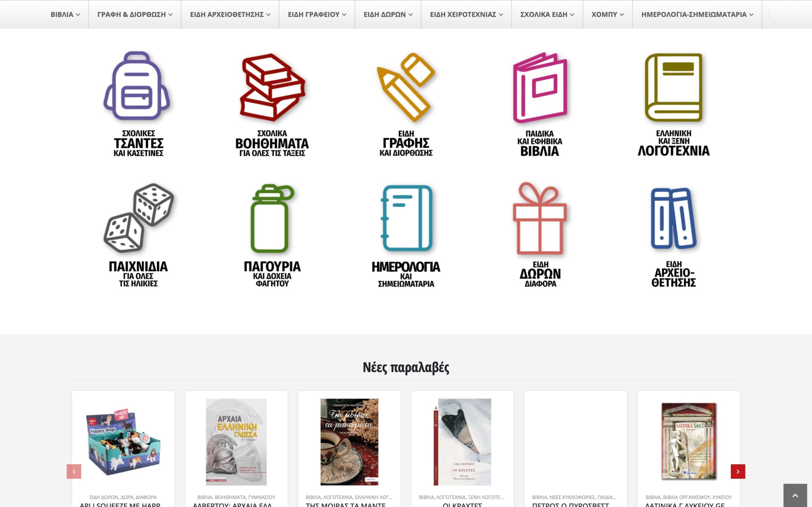Go to previous carousel items arrow
Screen dimensions: 812x507
[x=74, y=472]
